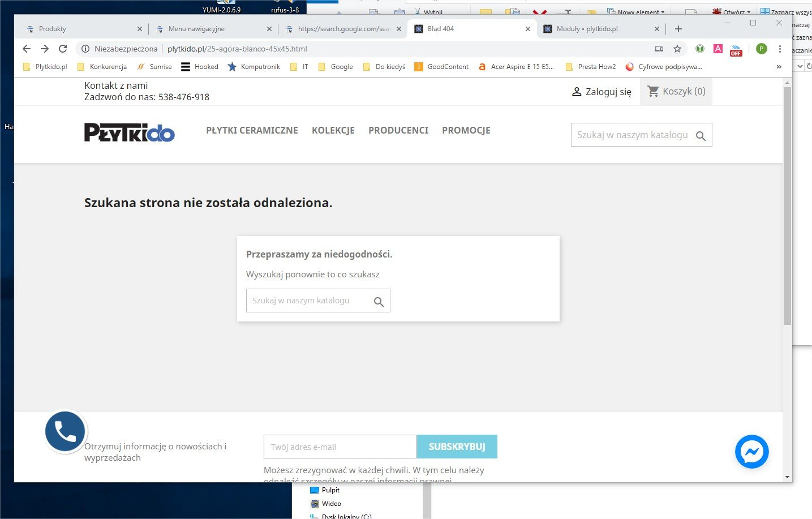
Task: Bookmark this page with the star icon
Action: [x=677, y=49]
